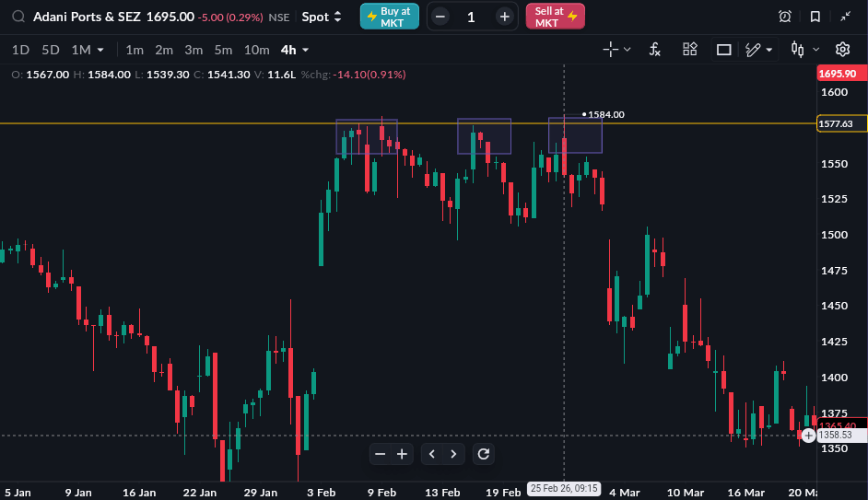Image resolution: width=868 pixels, height=500 pixels.
Task: Click Sell at MKT button
Action: click(x=556, y=17)
